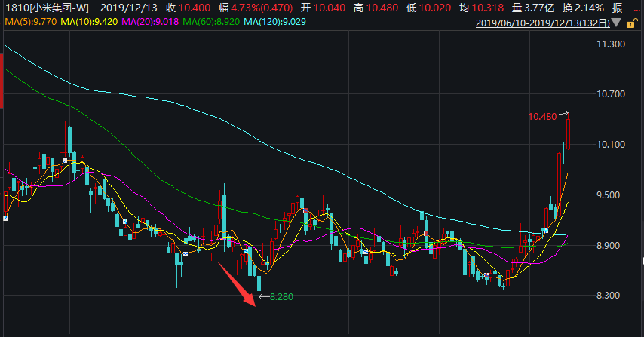This screenshot has width=644, height=337.
Task: Click the red bar on the left edge
Action: point(2,97)
